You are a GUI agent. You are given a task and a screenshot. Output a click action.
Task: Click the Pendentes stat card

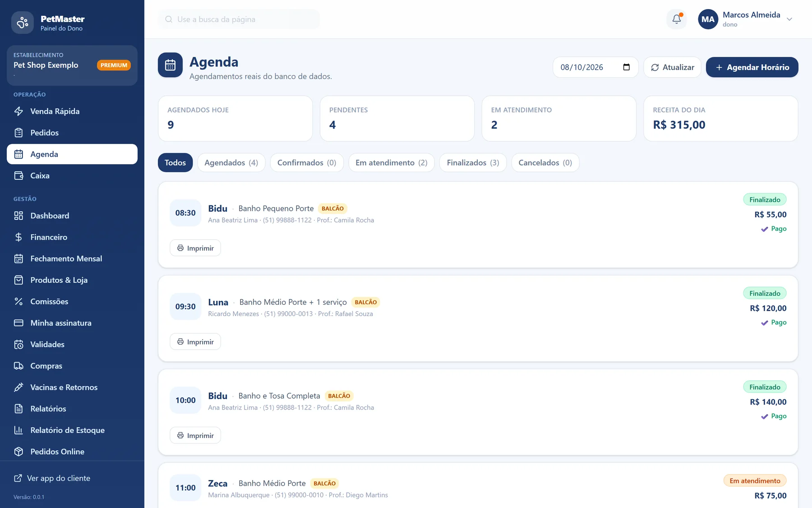[x=397, y=118]
